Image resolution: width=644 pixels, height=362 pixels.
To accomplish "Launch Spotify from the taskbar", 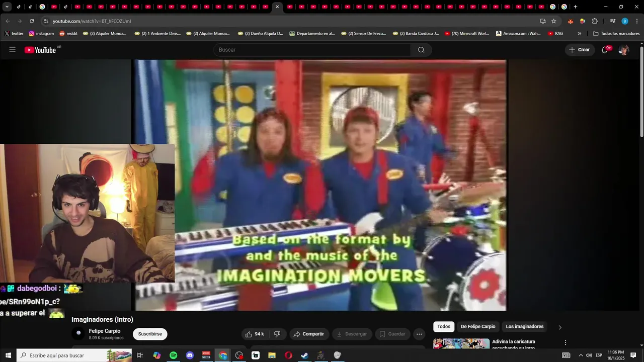I will coord(173,355).
